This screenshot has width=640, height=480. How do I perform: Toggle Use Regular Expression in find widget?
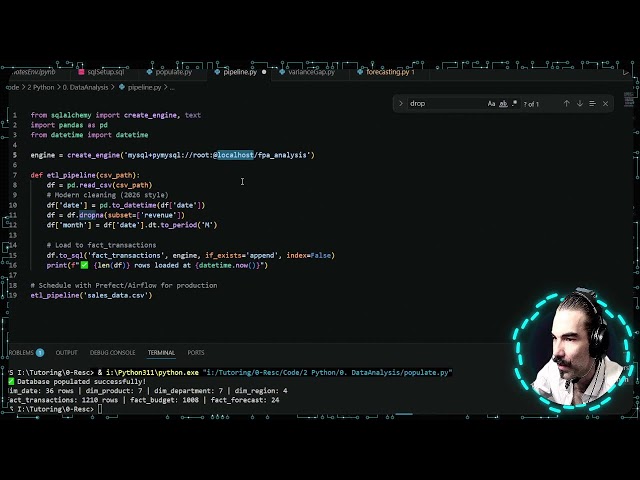click(514, 104)
